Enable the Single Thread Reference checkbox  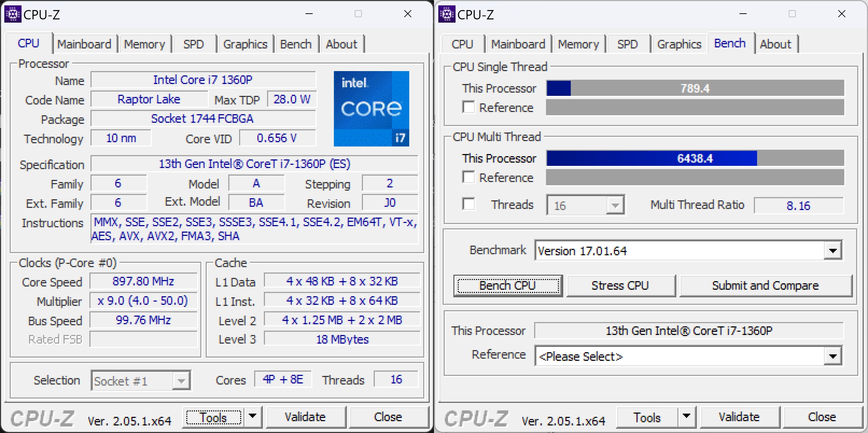468,107
